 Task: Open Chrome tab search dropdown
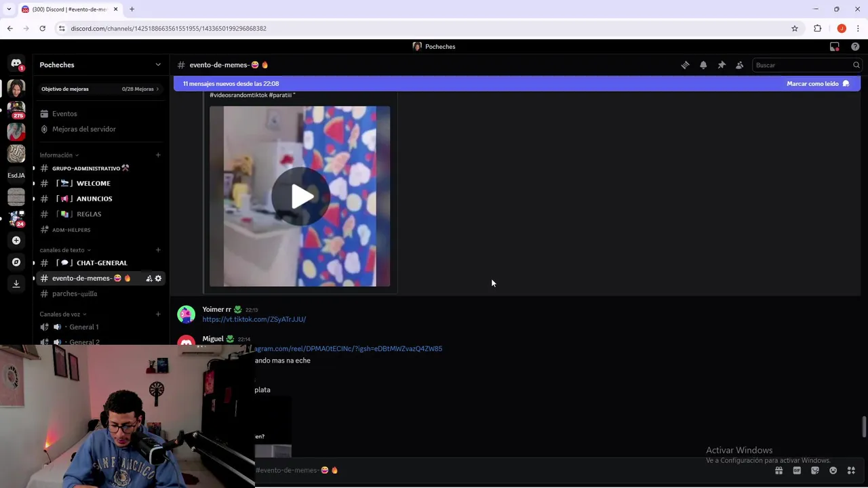tap(8, 9)
